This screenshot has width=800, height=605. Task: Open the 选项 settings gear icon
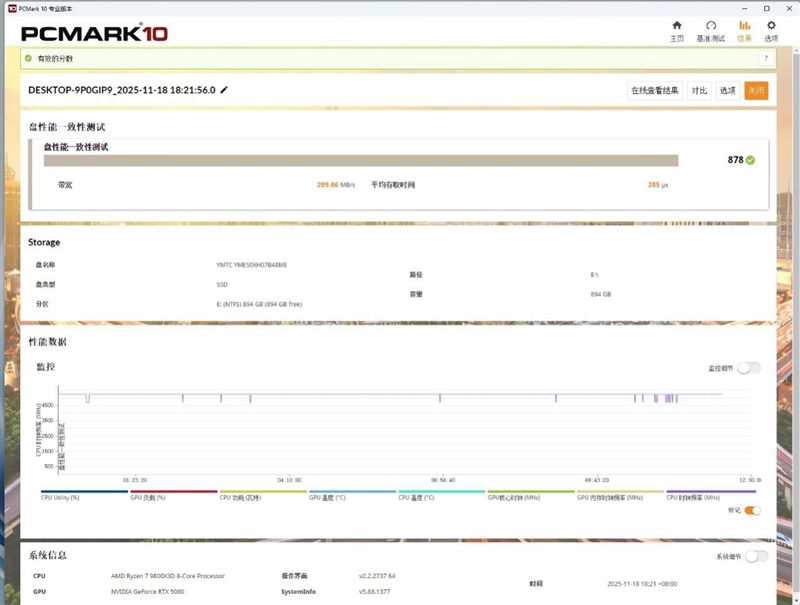pyautogui.click(x=771, y=30)
